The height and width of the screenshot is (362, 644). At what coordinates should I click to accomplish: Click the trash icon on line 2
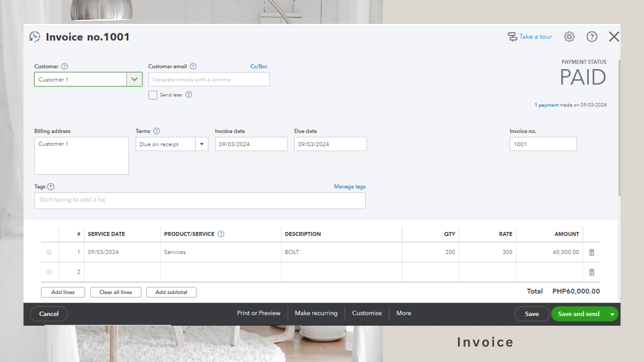592,272
